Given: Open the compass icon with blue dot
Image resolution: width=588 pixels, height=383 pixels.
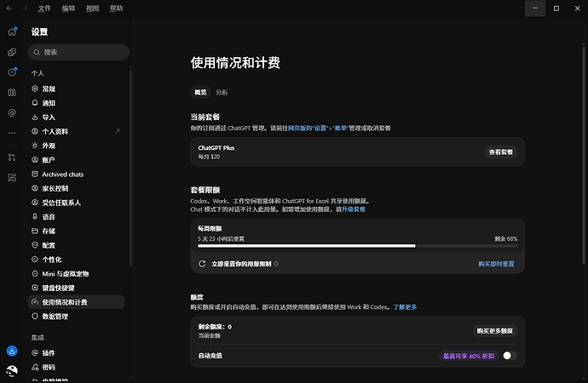Looking at the screenshot, I should pyautogui.click(x=12, y=71).
